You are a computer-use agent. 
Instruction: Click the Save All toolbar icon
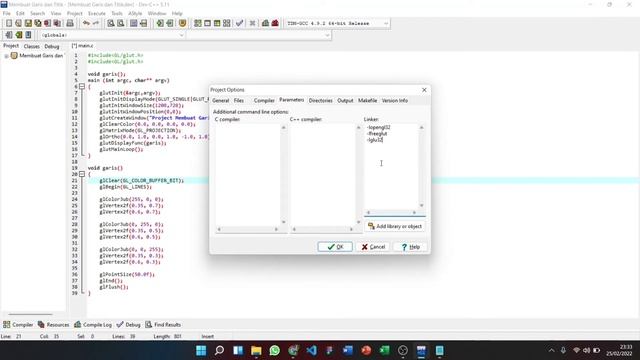(x=38, y=23)
